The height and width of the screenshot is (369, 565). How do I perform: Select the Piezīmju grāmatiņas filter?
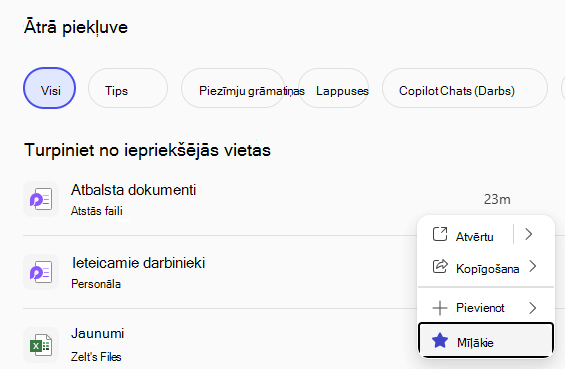[x=233, y=88]
